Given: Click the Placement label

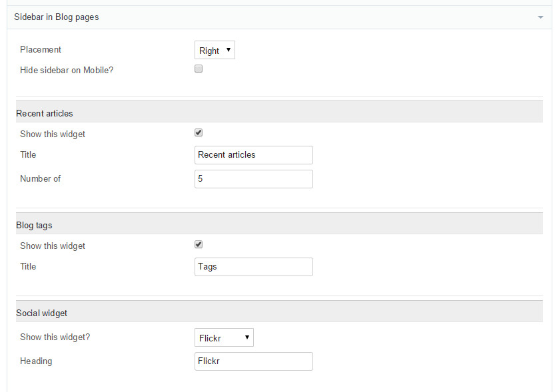Looking at the screenshot, I should tap(41, 50).
